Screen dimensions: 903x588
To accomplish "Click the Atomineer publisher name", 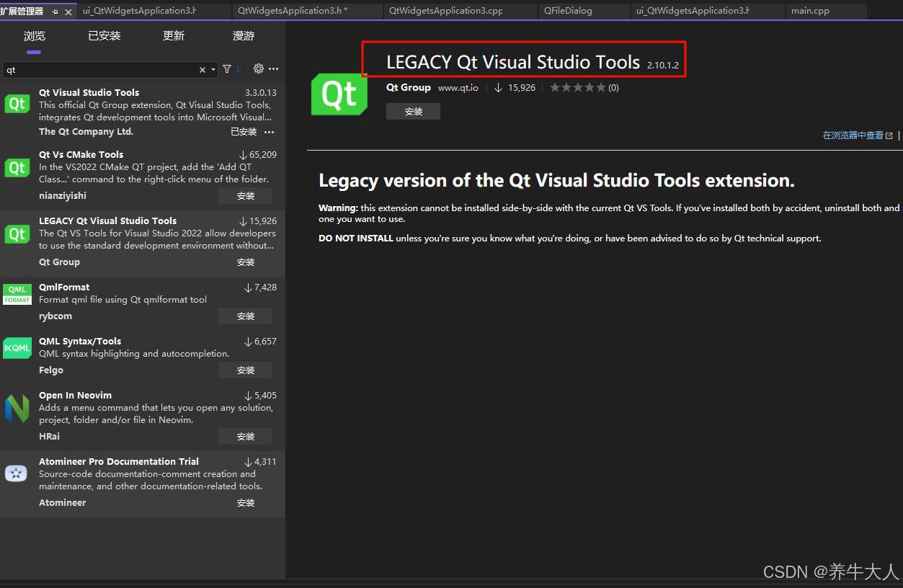I will [x=63, y=502].
